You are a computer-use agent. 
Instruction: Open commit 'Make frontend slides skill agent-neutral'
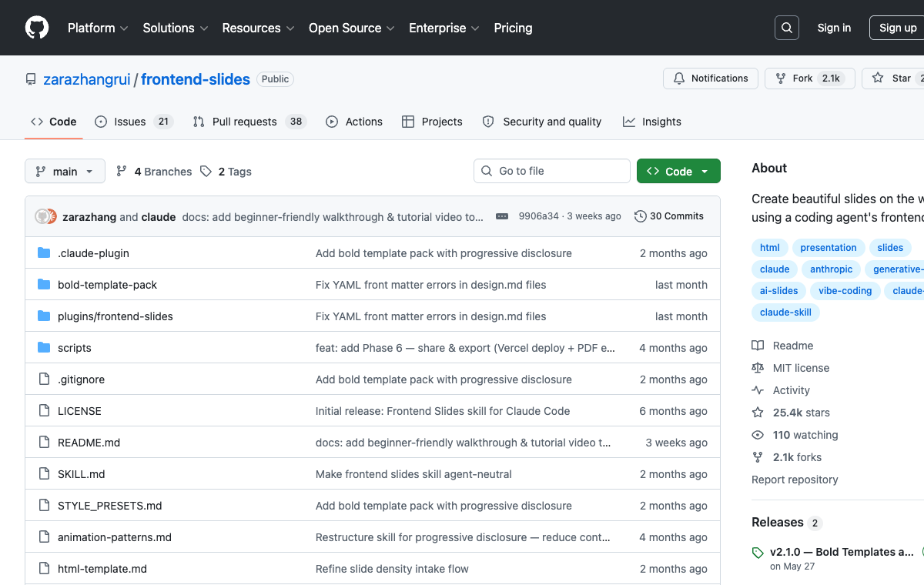point(413,474)
